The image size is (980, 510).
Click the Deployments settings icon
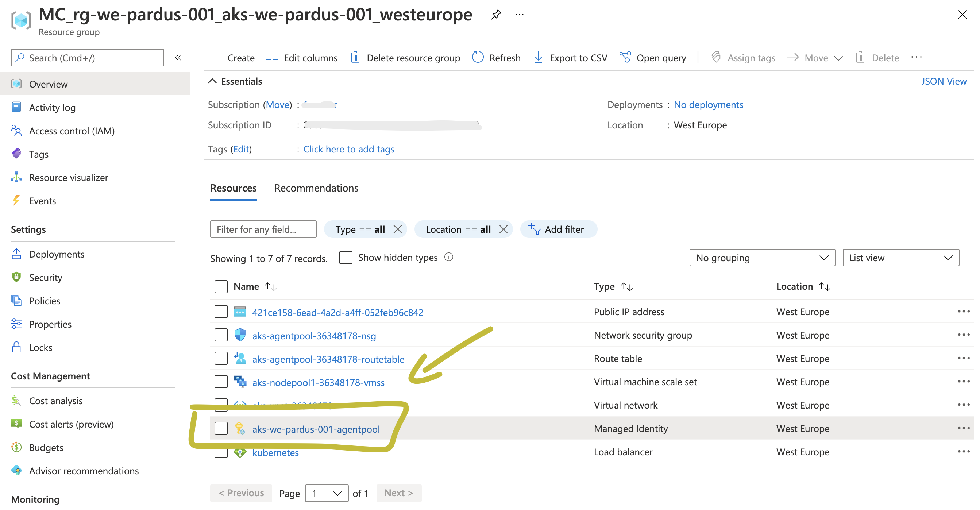click(x=18, y=254)
